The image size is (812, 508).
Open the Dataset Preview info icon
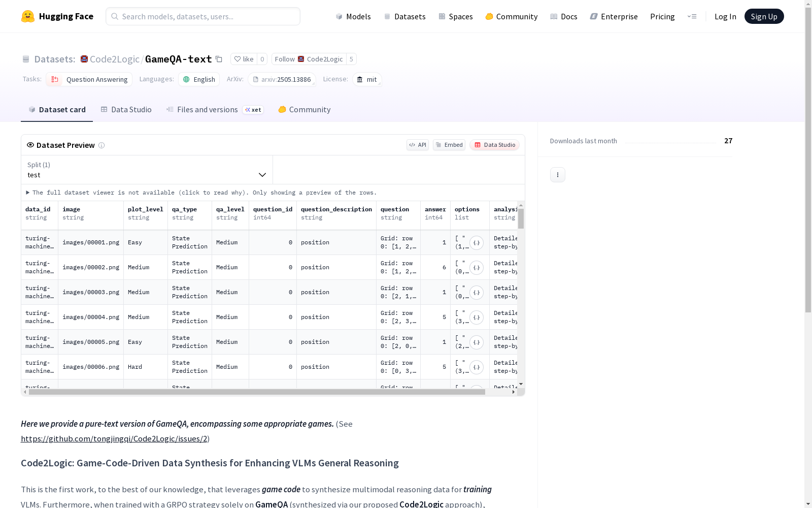(x=101, y=145)
